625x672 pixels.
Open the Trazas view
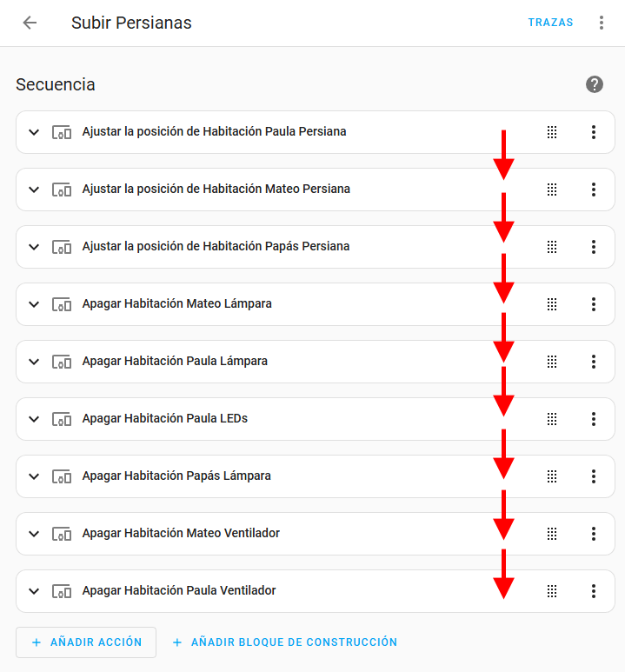click(x=550, y=23)
